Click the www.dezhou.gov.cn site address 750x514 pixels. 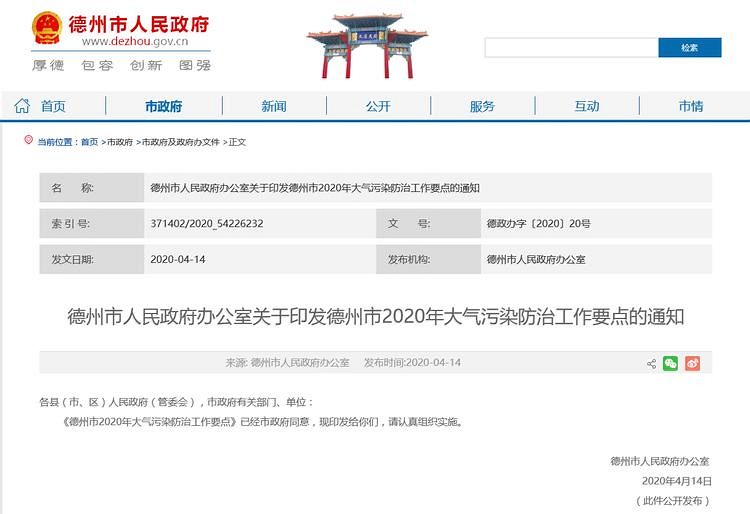pos(135,41)
